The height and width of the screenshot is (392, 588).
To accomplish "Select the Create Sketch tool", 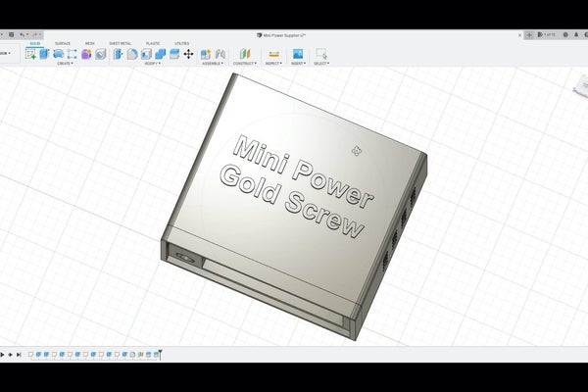I will click(x=30, y=54).
